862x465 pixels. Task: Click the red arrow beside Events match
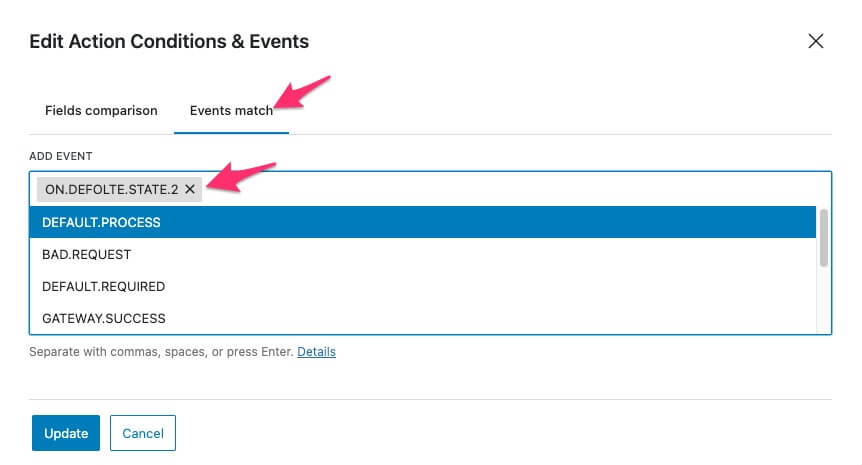(x=303, y=92)
